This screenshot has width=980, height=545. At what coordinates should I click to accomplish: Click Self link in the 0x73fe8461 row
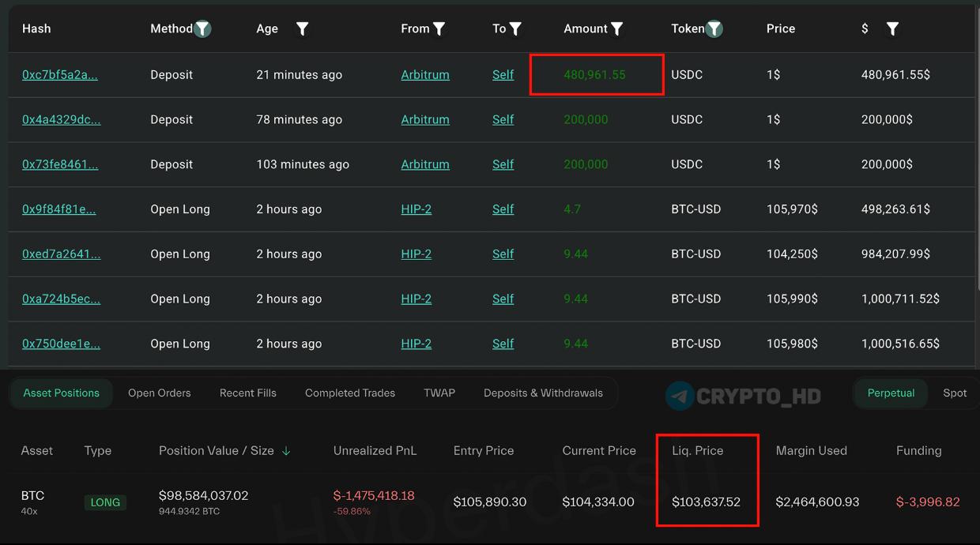point(503,165)
